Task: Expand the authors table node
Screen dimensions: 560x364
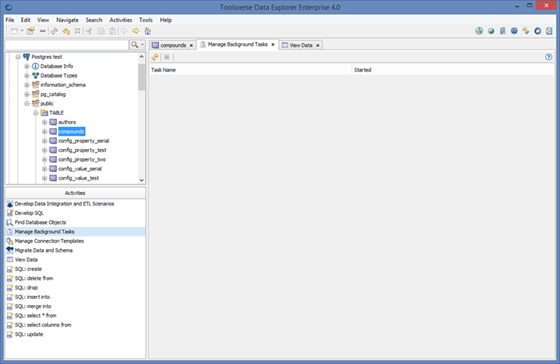Action: pos(45,122)
